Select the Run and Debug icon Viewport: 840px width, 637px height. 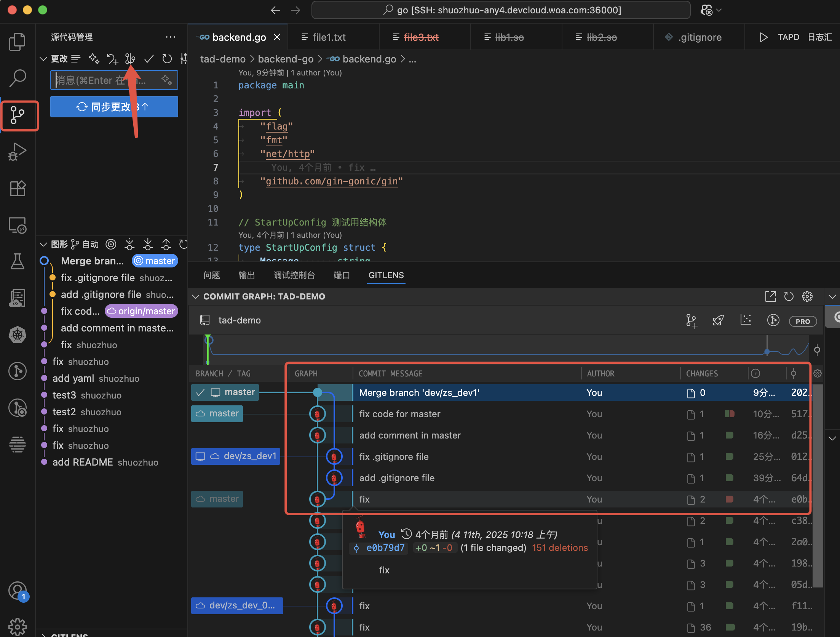17,152
